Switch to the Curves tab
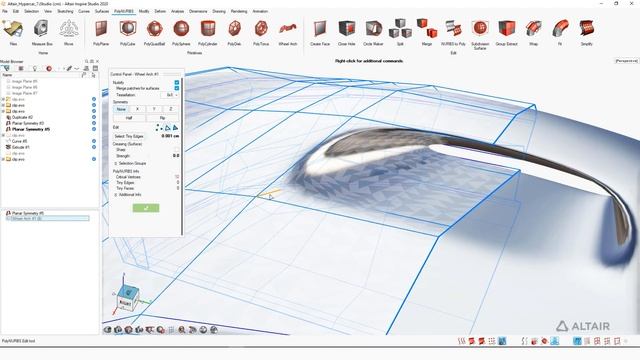 84,11
